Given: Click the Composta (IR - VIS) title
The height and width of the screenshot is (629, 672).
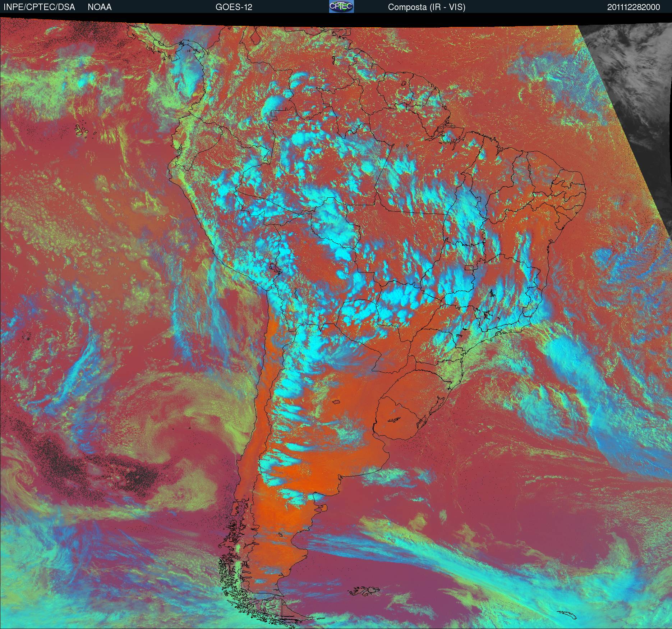Looking at the screenshot, I should pyautogui.click(x=427, y=7).
